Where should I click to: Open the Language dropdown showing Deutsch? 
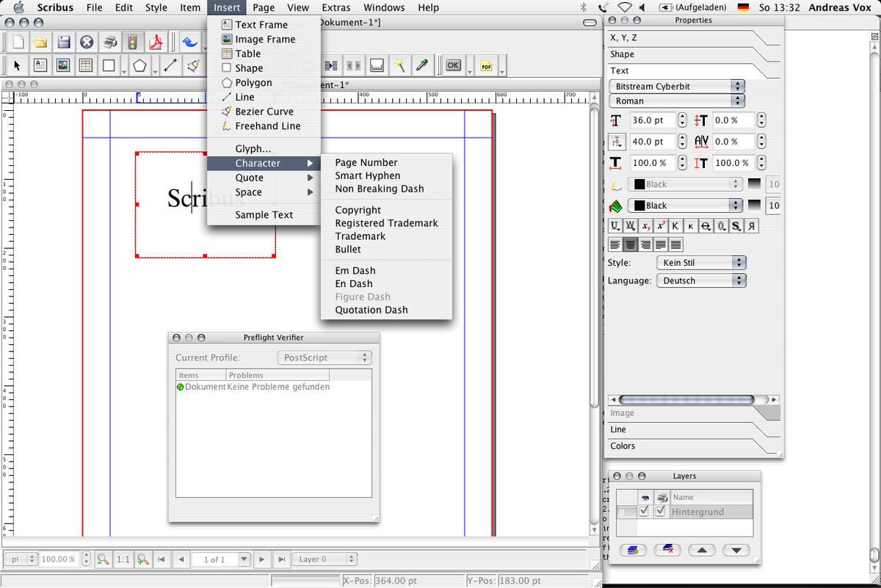click(x=700, y=280)
